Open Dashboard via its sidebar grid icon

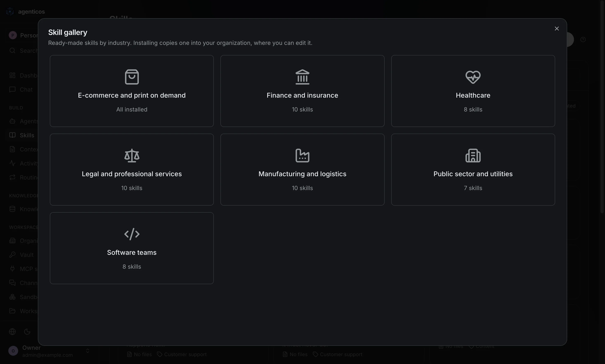coord(12,75)
